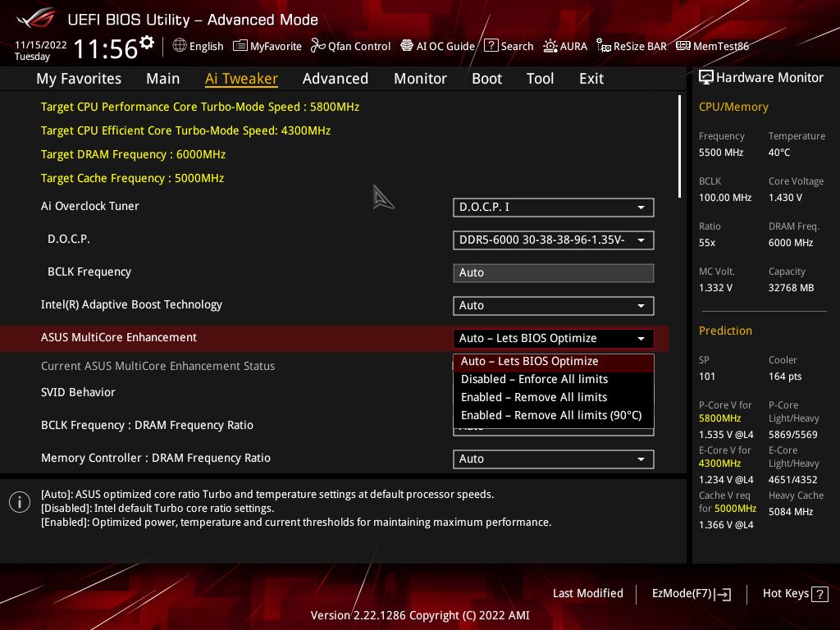
Task: Go to the Advanced tab
Action: 336,79
